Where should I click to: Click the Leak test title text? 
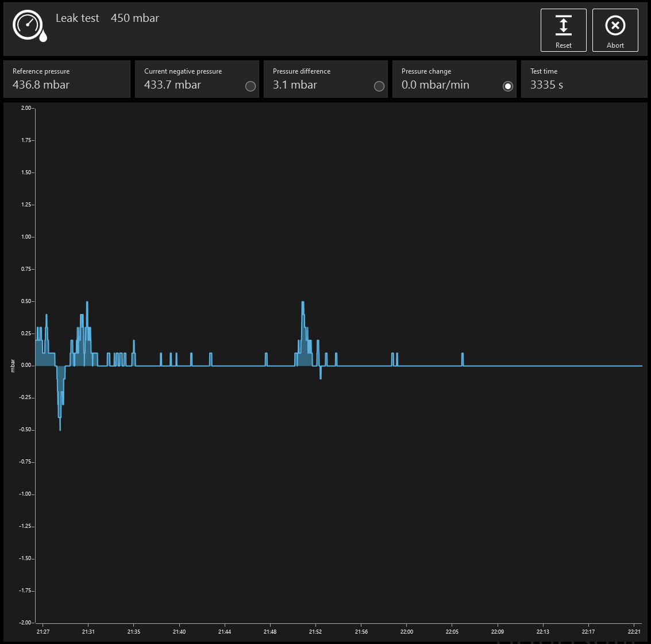(x=78, y=18)
